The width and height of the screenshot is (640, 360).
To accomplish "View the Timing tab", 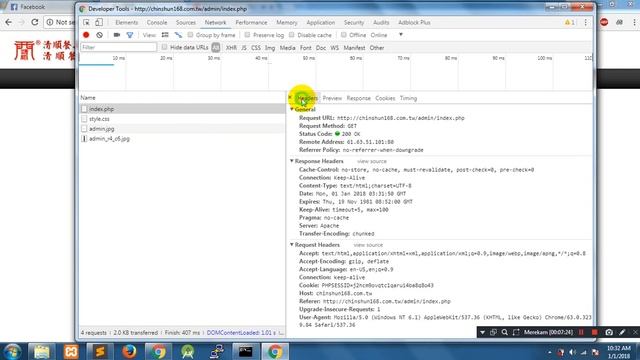I will click(408, 98).
